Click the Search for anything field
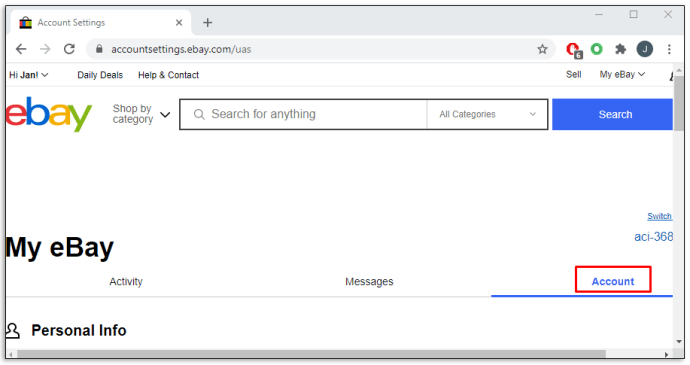The width and height of the screenshot is (690, 365). (x=304, y=114)
